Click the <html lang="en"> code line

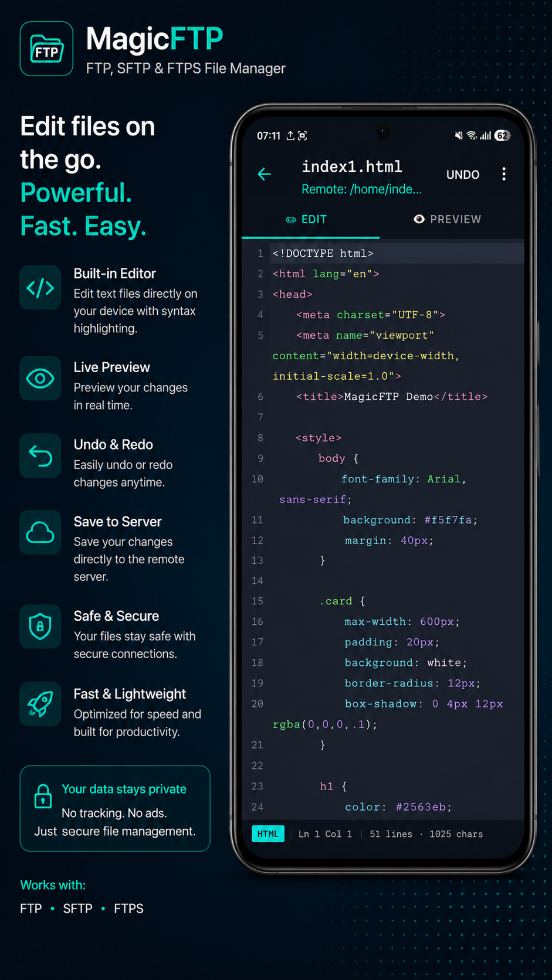point(326,274)
